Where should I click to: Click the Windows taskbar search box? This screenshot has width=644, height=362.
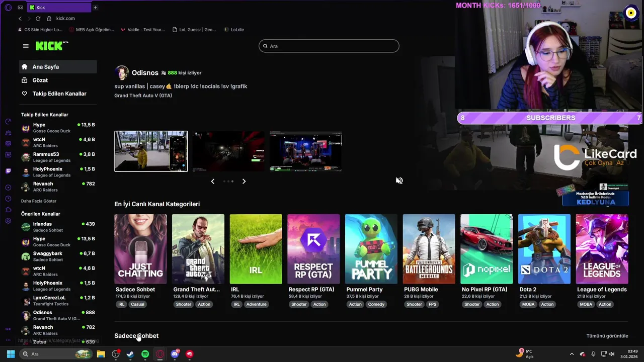point(56,354)
